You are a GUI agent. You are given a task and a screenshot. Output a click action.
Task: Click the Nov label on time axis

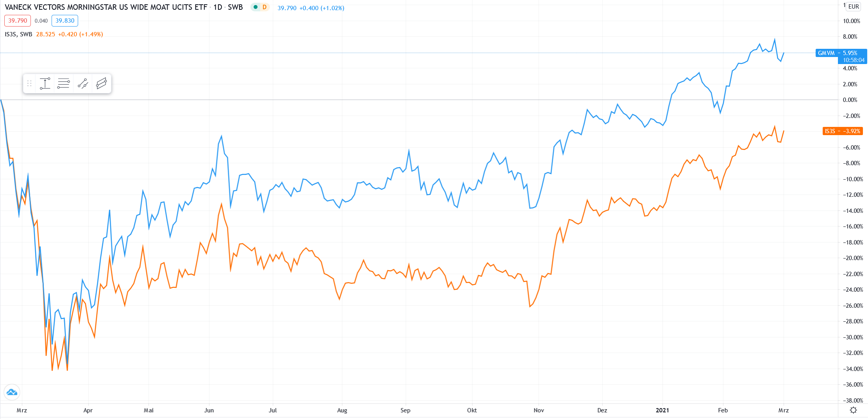(x=539, y=410)
